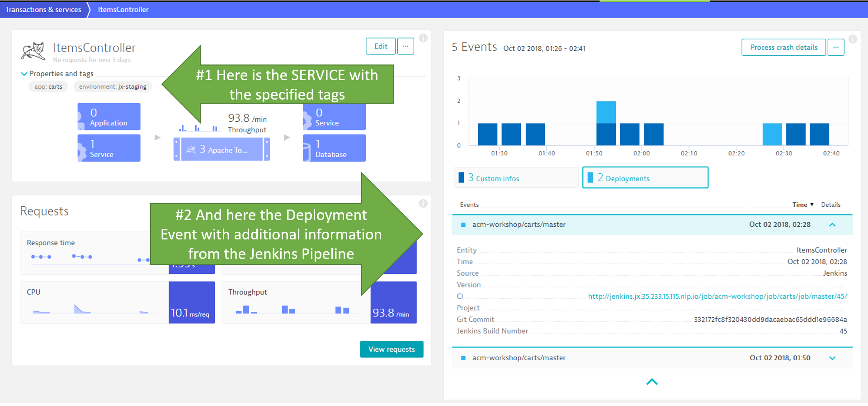Open the events panel more options menu
The image size is (868, 406).
[x=835, y=47]
